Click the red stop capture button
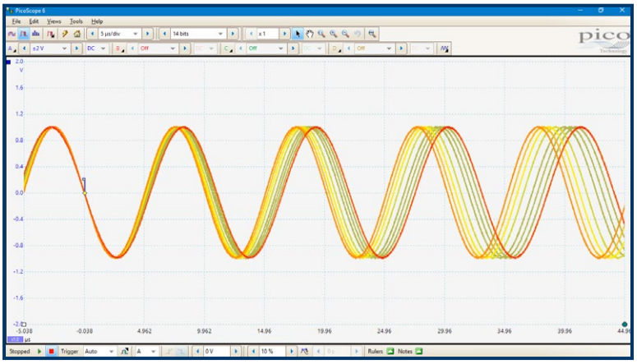637x364 pixels. click(51, 351)
